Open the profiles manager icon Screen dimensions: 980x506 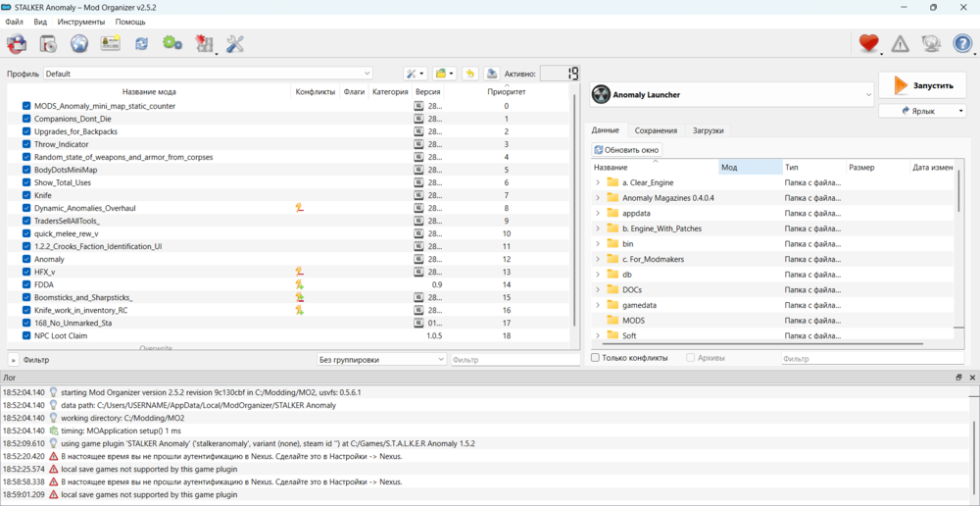point(111,43)
